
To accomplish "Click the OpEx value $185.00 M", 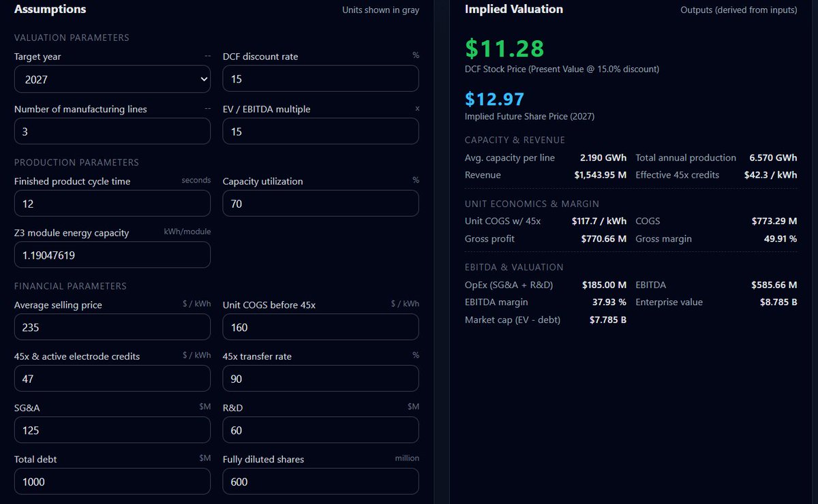I will [604, 285].
